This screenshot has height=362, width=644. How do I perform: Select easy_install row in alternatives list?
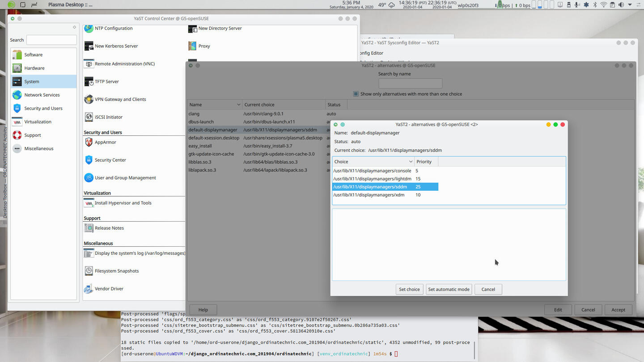259,146
